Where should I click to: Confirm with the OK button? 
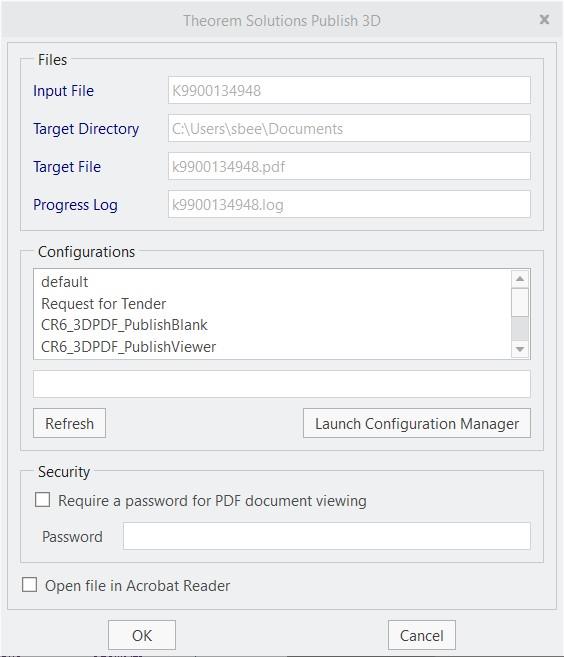coord(142,635)
